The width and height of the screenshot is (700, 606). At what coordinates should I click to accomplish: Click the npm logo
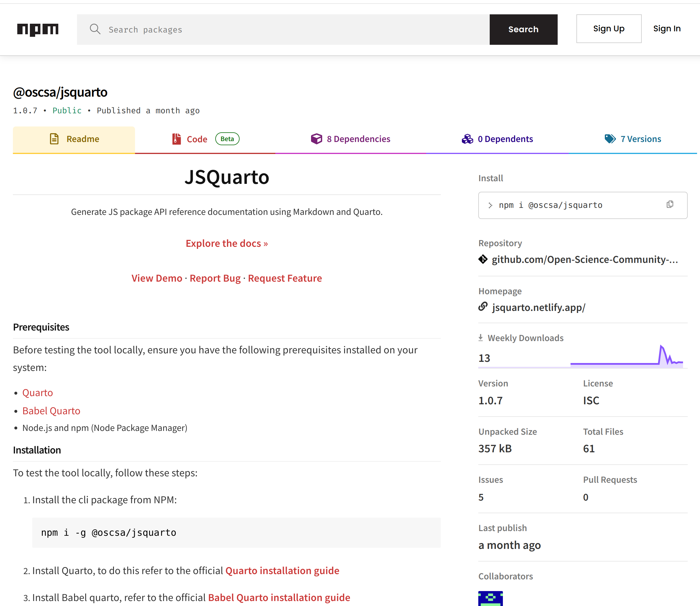tap(37, 29)
